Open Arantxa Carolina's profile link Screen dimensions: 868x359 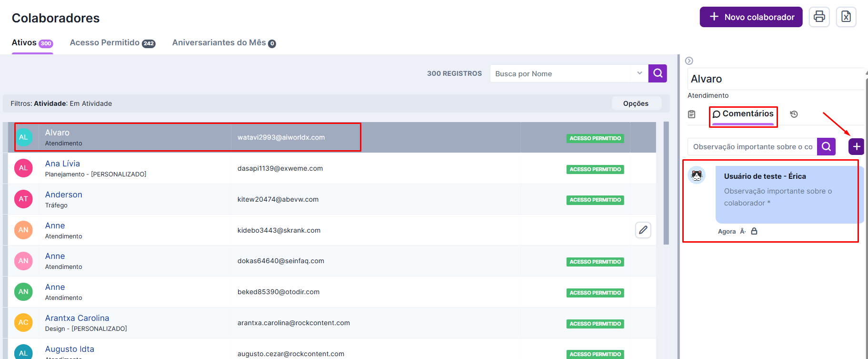[x=77, y=318]
